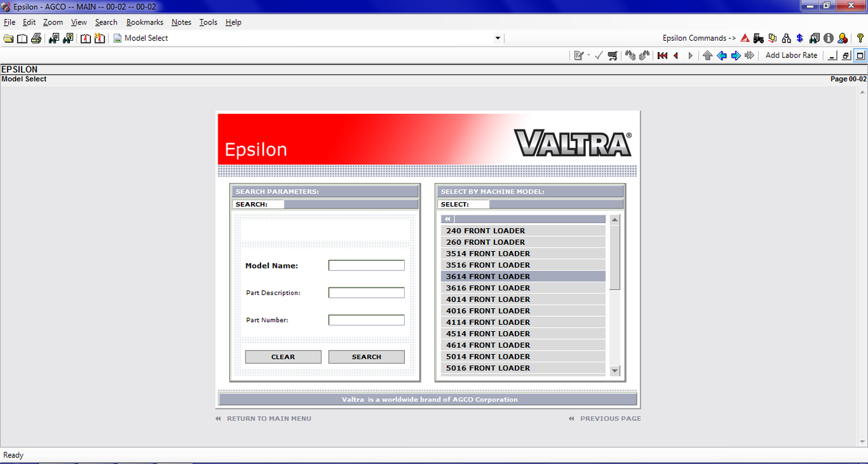Click the round info icon
Image resolution: width=868 pixels, height=464 pixels.
point(829,39)
